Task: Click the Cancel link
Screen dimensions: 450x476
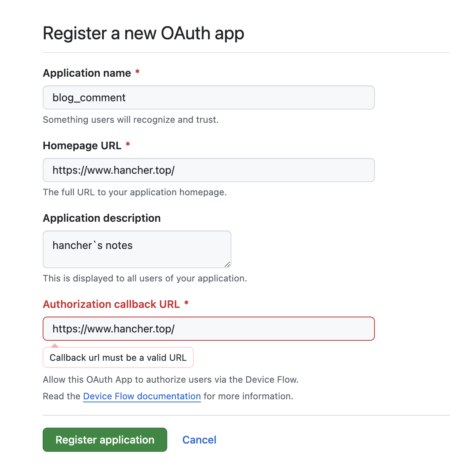Action: 199,440
